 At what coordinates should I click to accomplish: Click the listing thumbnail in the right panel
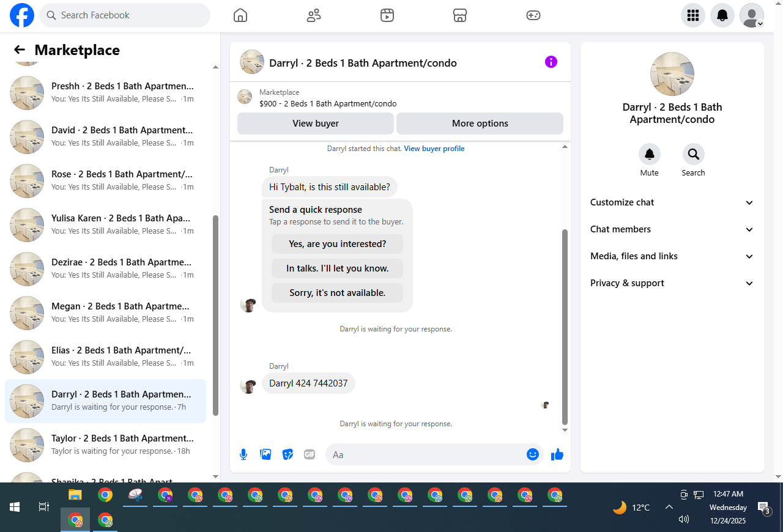pyautogui.click(x=672, y=74)
